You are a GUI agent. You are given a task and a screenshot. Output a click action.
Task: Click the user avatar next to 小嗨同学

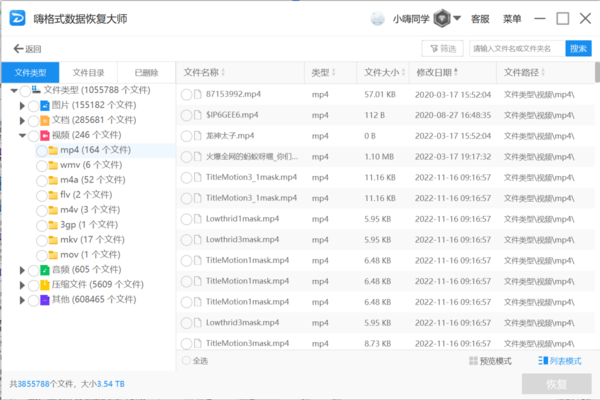[x=378, y=19]
